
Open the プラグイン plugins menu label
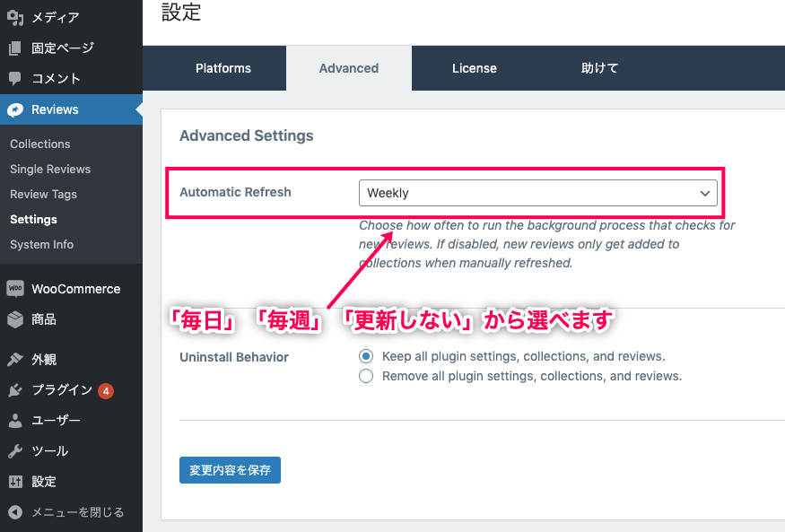pos(62,390)
